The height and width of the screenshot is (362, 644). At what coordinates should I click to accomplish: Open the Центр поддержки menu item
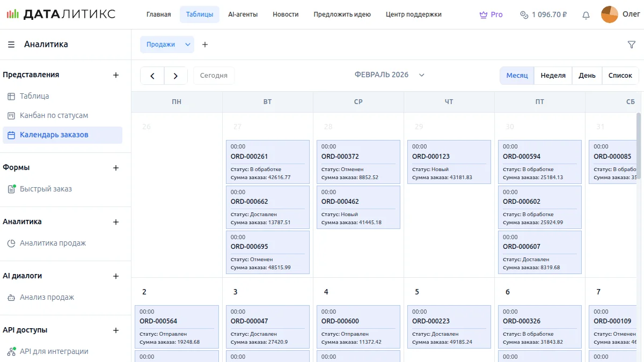pyautogui.click(x=413, y=14)
